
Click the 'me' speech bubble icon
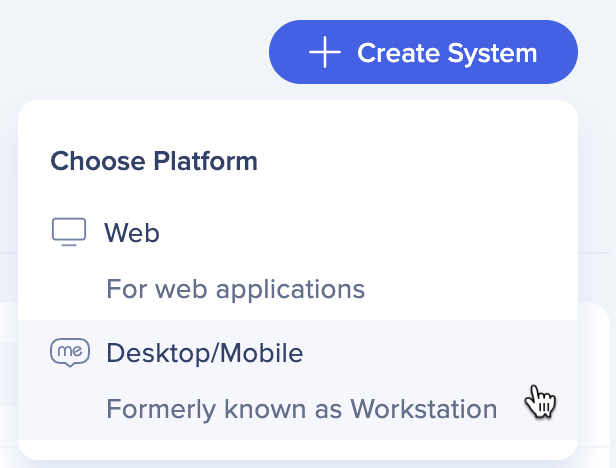[x=70, y=352]
